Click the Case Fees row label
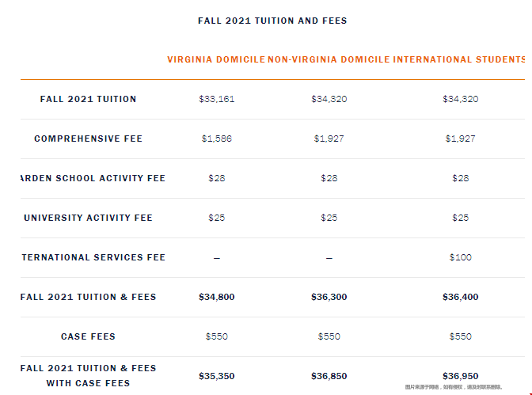Image resolution: width=532 pixels, height=395 pixels. point(88,336)
